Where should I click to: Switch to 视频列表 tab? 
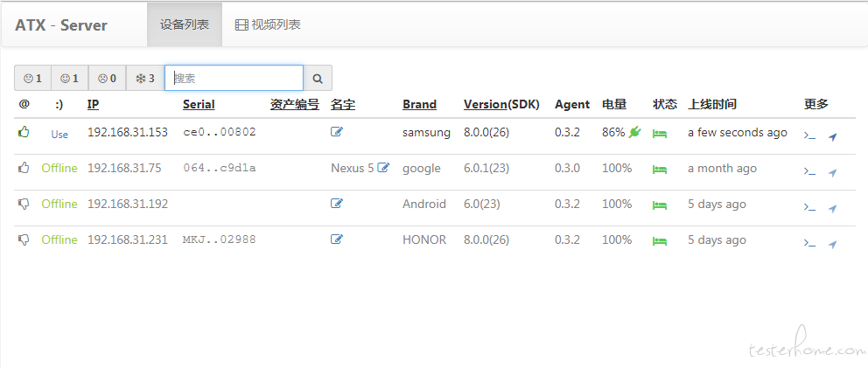click(268, 24)
